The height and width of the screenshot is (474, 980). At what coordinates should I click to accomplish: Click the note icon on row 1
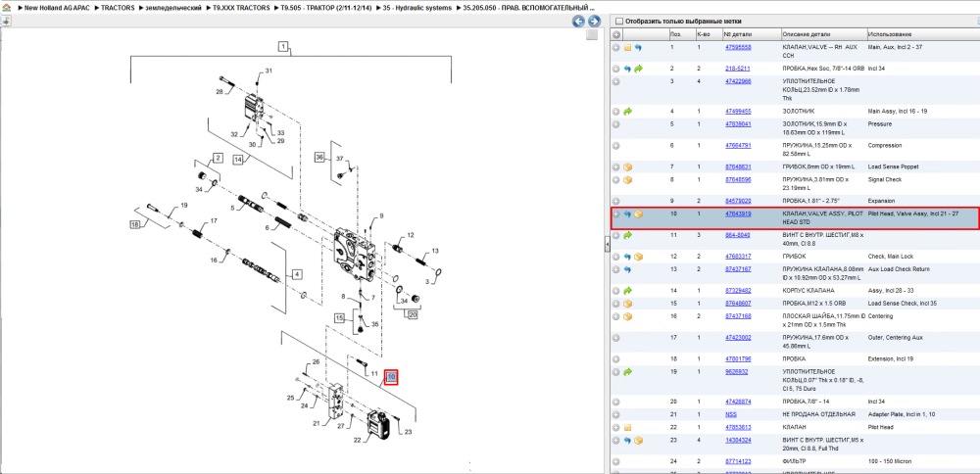(627, 47)
